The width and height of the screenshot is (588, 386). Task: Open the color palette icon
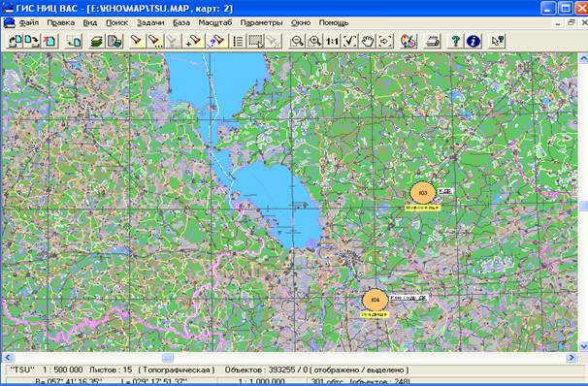click(408, 41)
